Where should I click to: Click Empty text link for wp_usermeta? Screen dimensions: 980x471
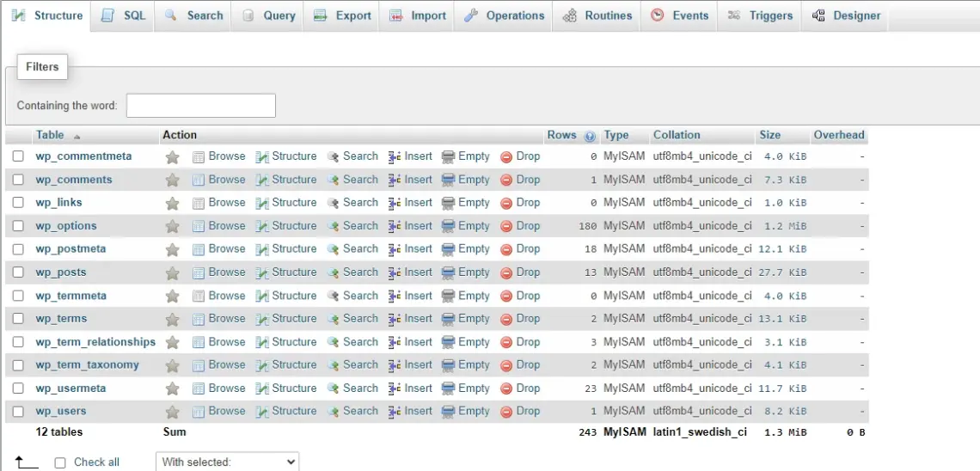[x=474, y=388]
